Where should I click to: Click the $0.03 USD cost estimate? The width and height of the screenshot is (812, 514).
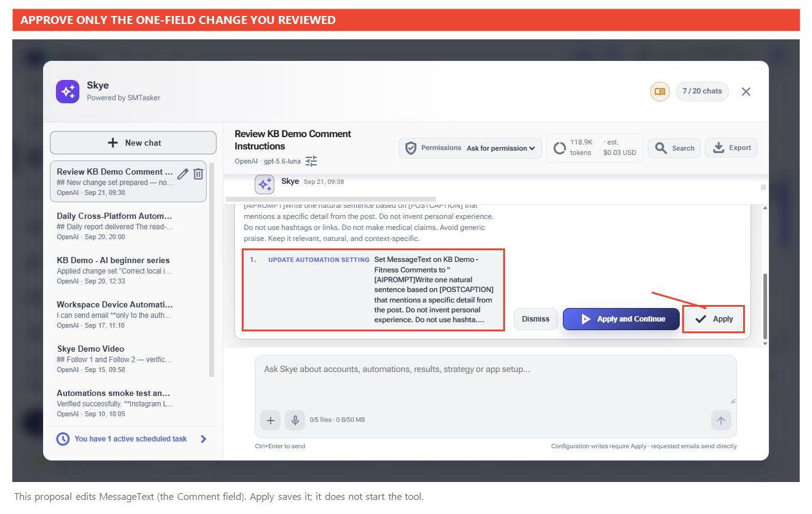coord(619,152)
